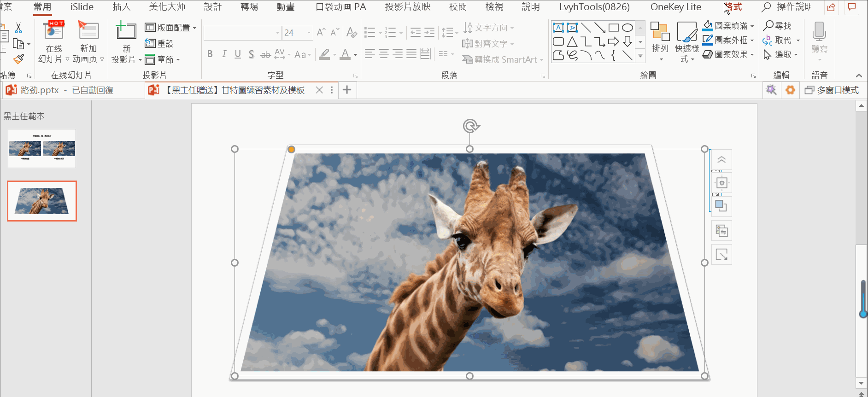Viewport: 868px width, 397px height.
Task: Toggle Strikethrough formatting
Action: [266, 54]
